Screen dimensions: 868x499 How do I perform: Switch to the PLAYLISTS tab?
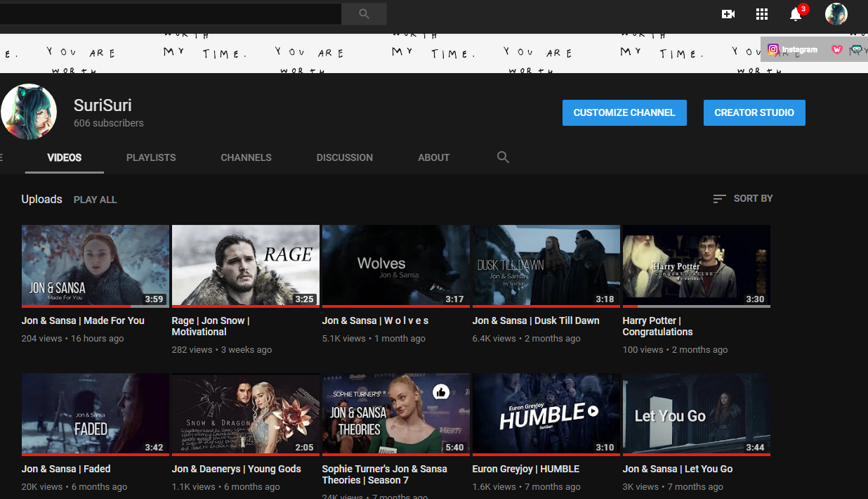pos(151,157)
